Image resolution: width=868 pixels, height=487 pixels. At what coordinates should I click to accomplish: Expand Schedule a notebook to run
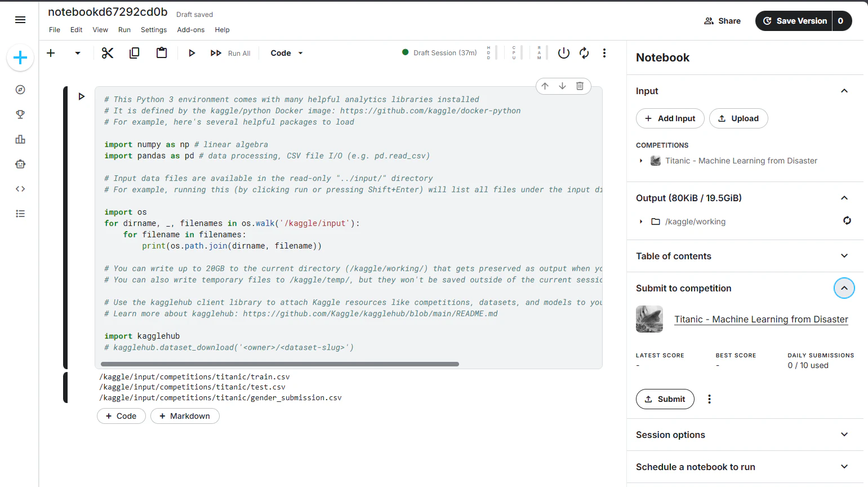(x=844, y=467)
